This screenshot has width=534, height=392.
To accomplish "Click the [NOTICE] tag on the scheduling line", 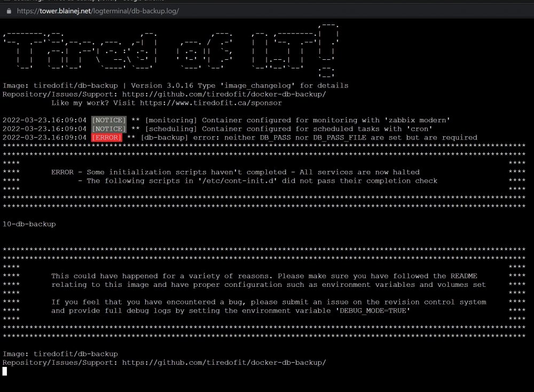I will (x=108, y=129).
